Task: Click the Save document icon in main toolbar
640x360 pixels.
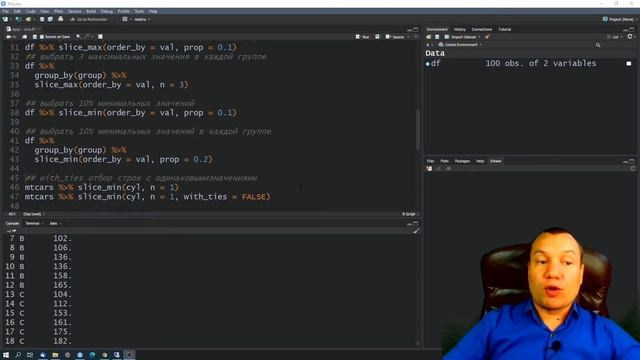Action: pyautogui.click(x=42, y=19)
